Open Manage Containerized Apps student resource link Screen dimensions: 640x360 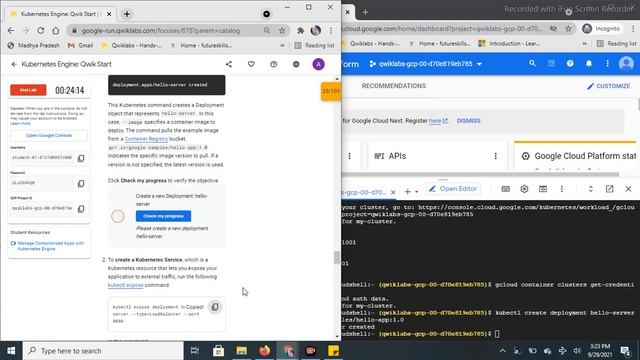tap(50, 246)
